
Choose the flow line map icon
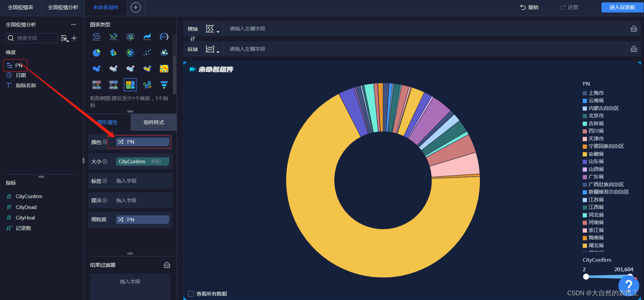130,69
